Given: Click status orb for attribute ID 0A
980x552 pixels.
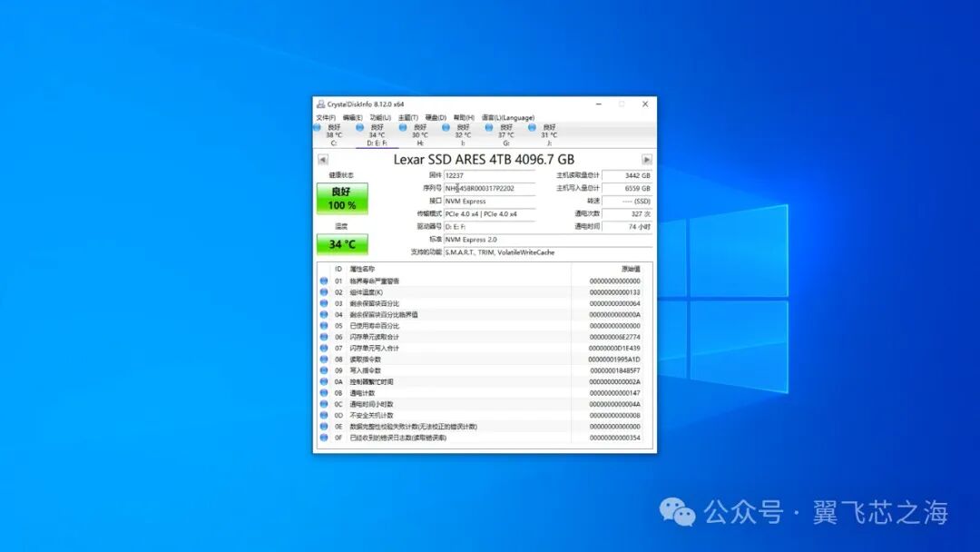Looking at the screenshot, I should (324, 382).
